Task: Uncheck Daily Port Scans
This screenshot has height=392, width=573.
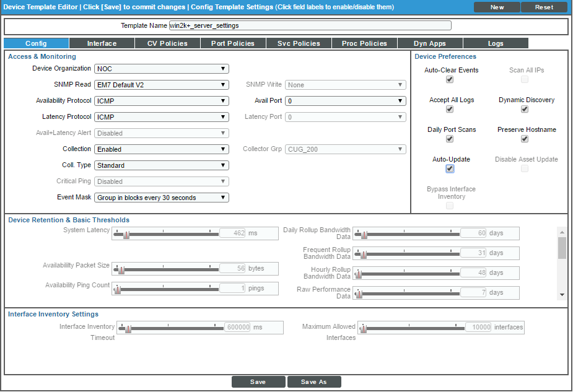Action: 449,139
